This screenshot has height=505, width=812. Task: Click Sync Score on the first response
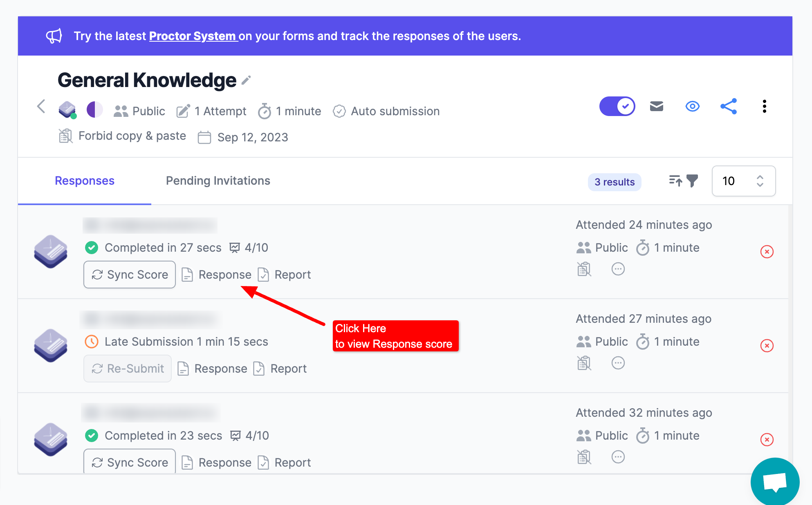pyautogui.click(x=129, y=275)
